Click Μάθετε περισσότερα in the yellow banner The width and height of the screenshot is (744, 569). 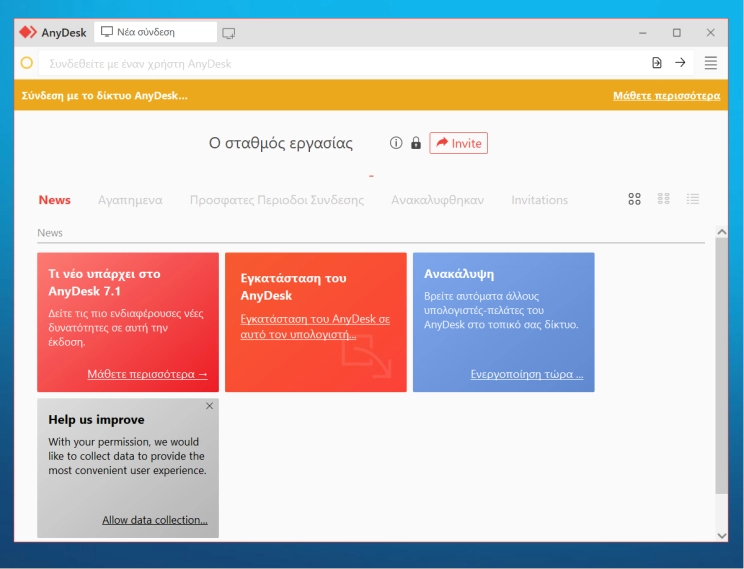pyautogui.click(x=666, y=95)
